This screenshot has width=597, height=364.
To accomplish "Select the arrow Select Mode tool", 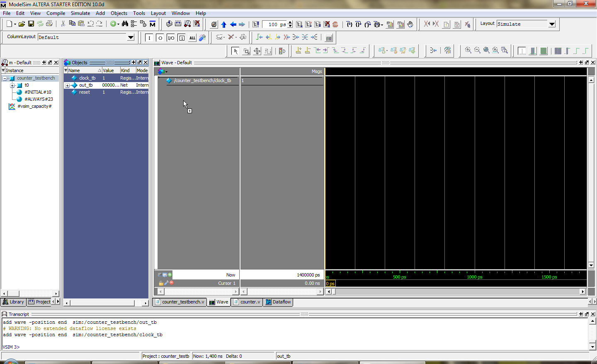I will pos(235,51).
